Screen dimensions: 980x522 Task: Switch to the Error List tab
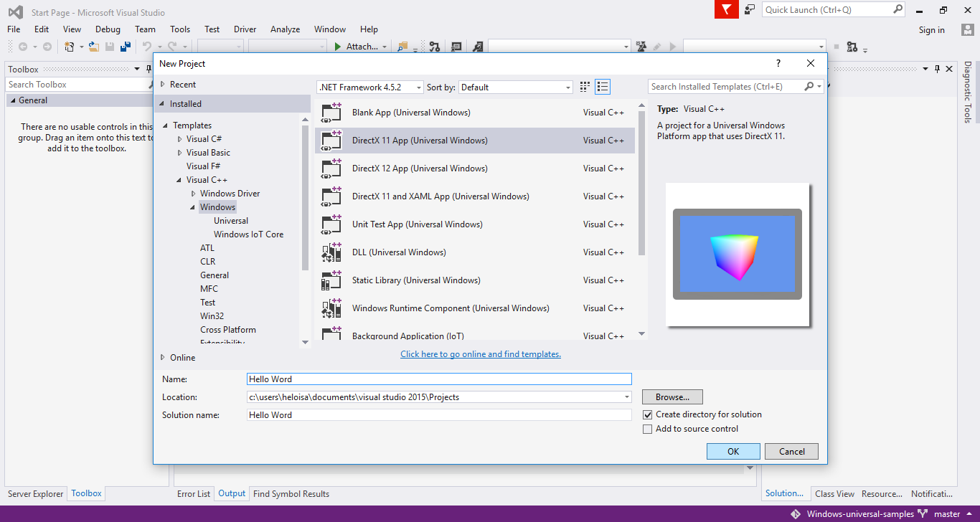pos(194,493)
